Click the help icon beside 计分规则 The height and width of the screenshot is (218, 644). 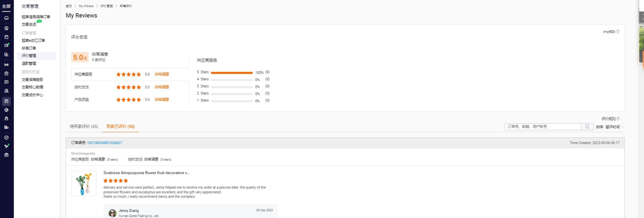pyautogui.click(x=618, y=32)
